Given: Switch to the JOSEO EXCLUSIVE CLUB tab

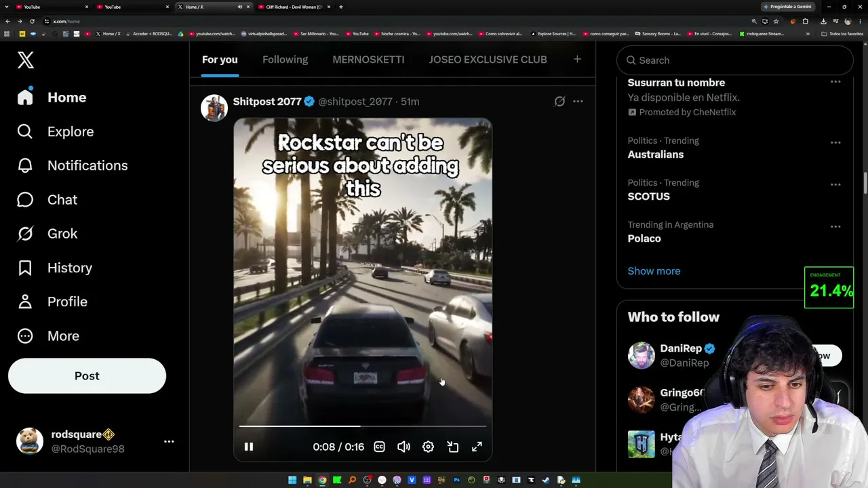Looking at the screenshot, I should point(488,60).
